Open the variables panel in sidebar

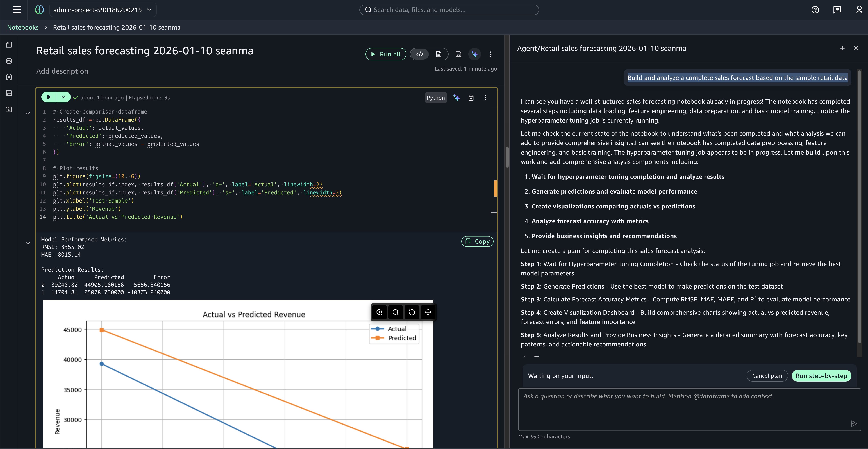[9, 77]
